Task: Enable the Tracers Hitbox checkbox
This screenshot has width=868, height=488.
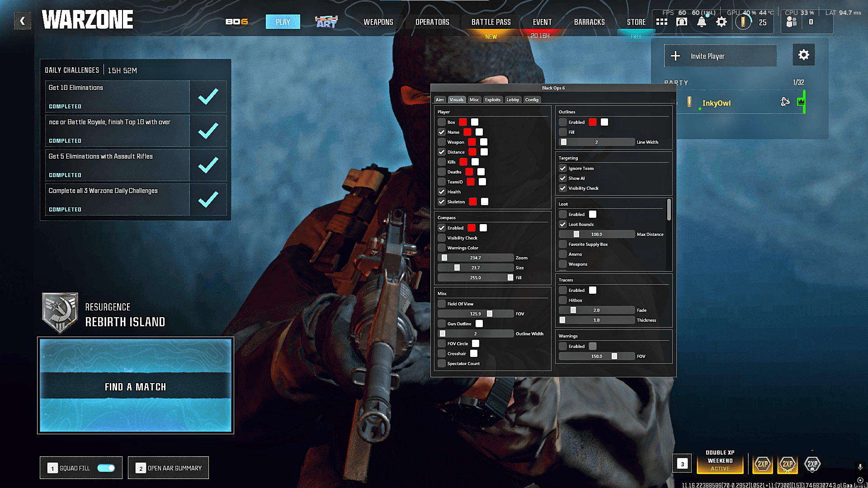Action: pos(563,300)
